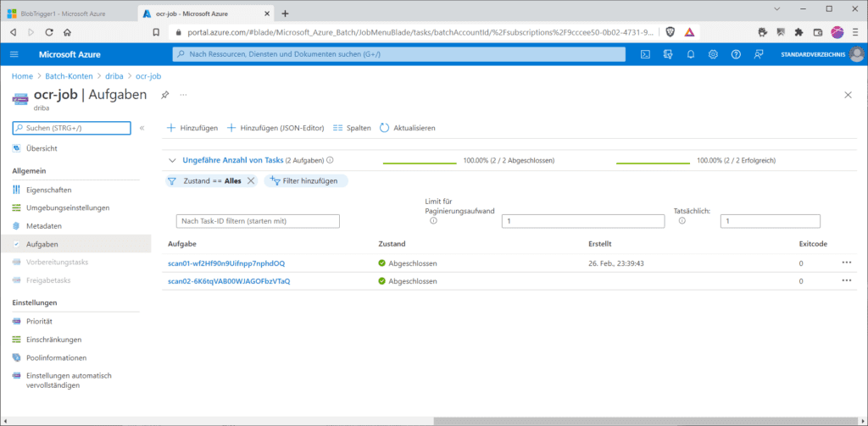Open Einschränkungen settings
The width and height of the screenshot is (868, 426).
(x=54, y=339)
